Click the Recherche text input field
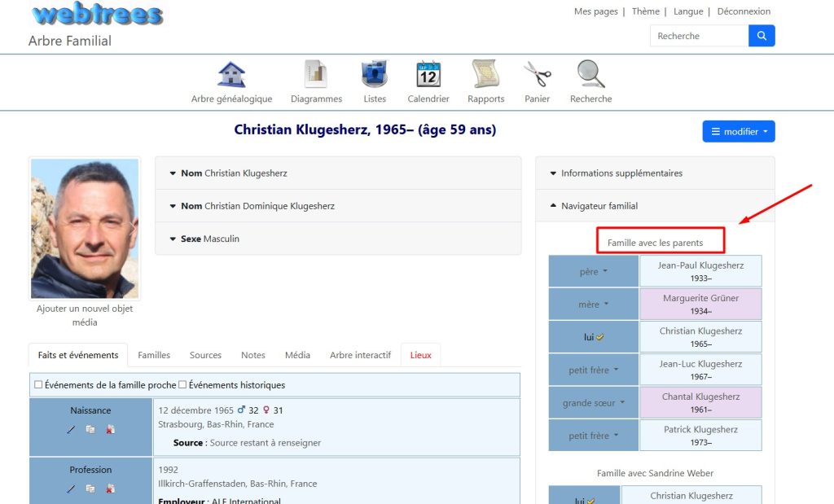This screenshot has width=834, height=504. (699, 36)
